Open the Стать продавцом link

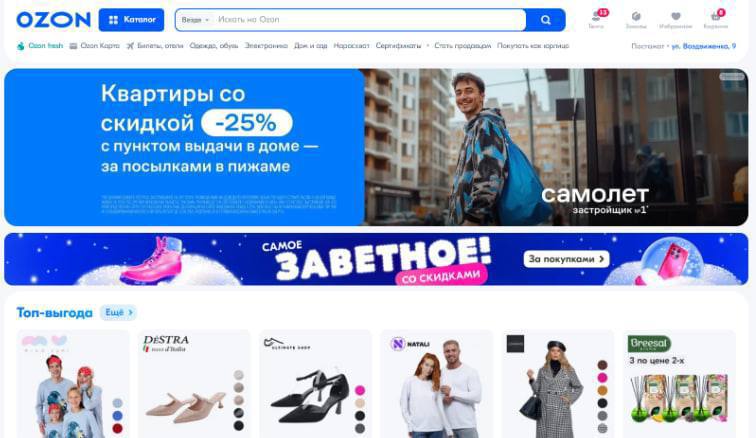coord(462,46)
